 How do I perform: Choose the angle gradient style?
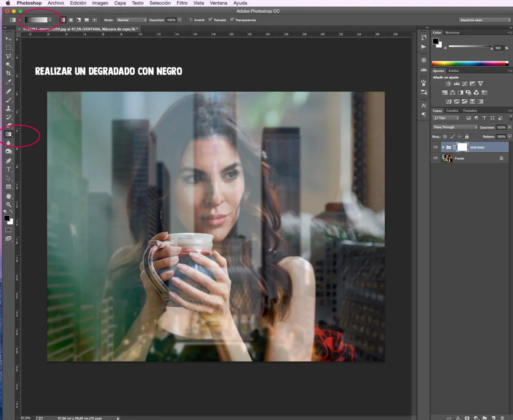click(79, 20)
